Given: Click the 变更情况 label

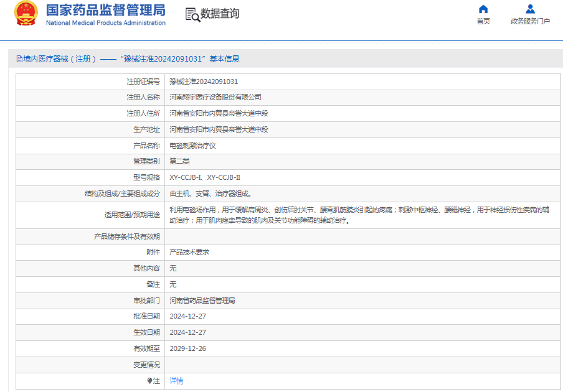Looking at the screenshot, I should (146, 365).
